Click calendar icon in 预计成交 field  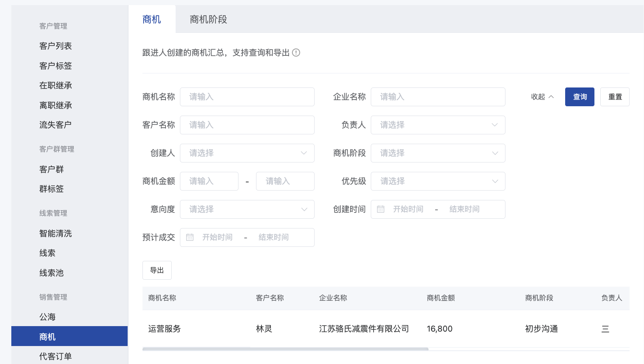tap(190, 237)
